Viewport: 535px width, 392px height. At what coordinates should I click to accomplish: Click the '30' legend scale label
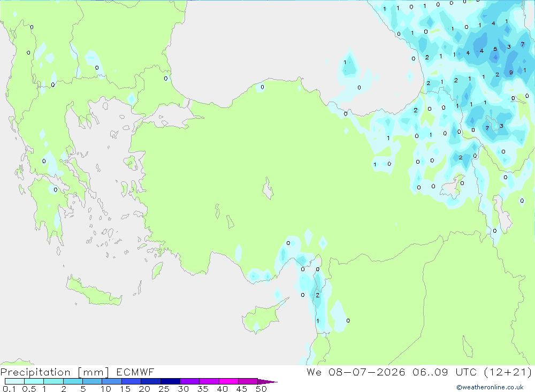coord(184,389)
